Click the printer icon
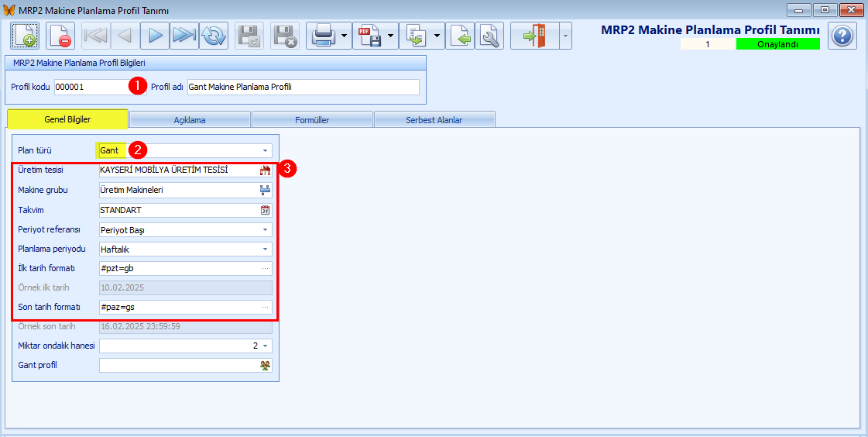This screenshot has width=868, height=437. [x=323, y=36]
